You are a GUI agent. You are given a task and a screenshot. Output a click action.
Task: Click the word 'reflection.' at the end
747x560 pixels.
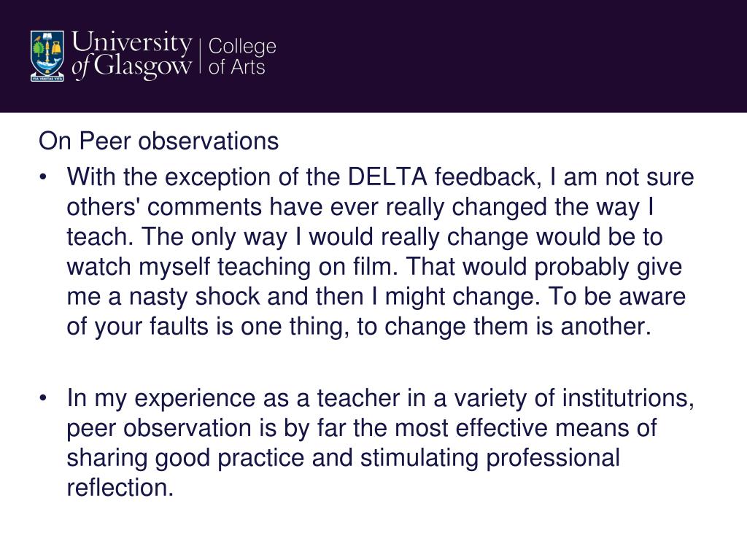[120, 488]
